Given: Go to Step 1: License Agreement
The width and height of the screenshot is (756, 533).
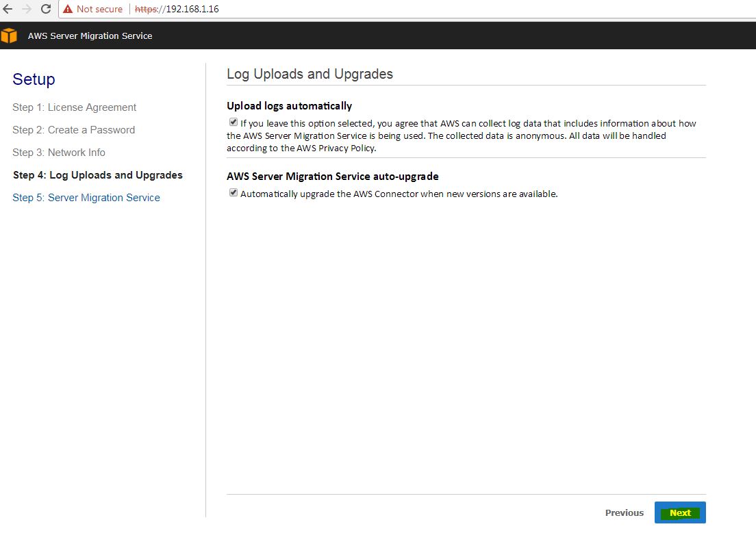Looking at the screenshot, I should (74, 107).
